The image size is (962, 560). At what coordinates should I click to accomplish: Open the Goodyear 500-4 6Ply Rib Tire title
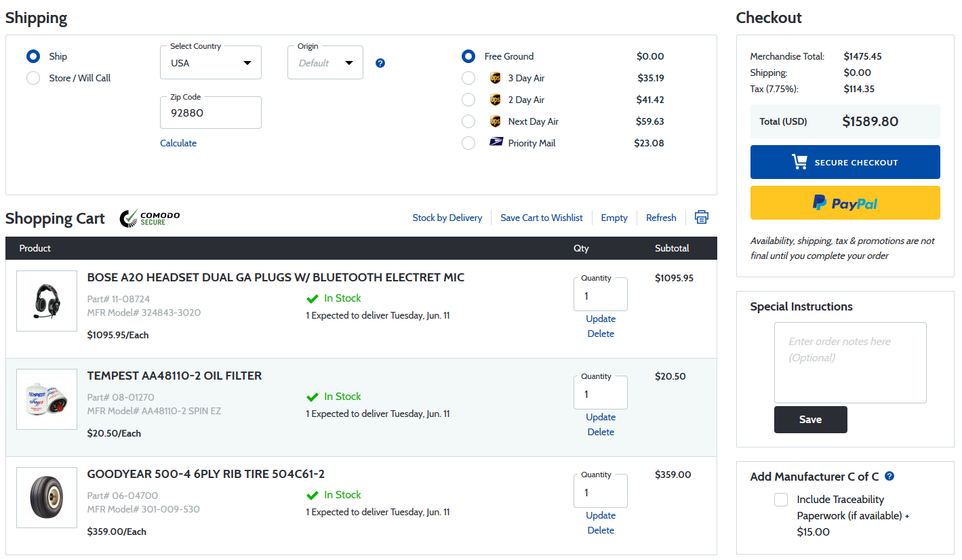point(206,474)
